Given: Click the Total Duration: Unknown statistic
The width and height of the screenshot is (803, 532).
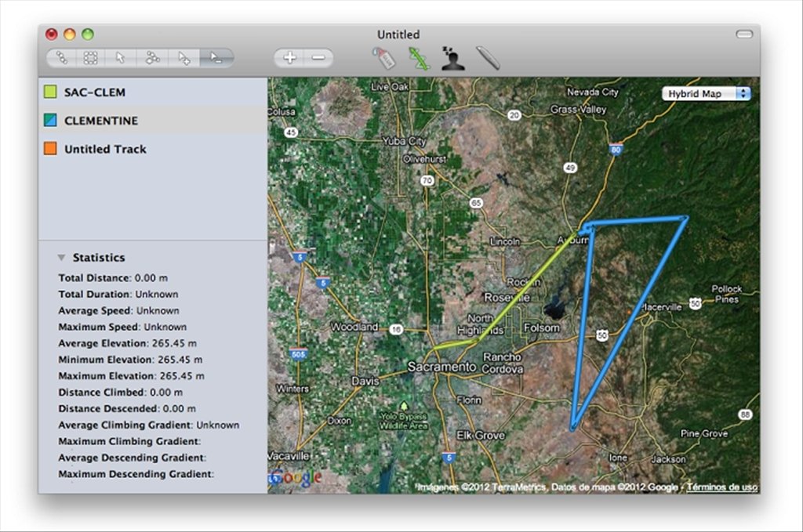Looking at the screenshot, I should 118,294.
